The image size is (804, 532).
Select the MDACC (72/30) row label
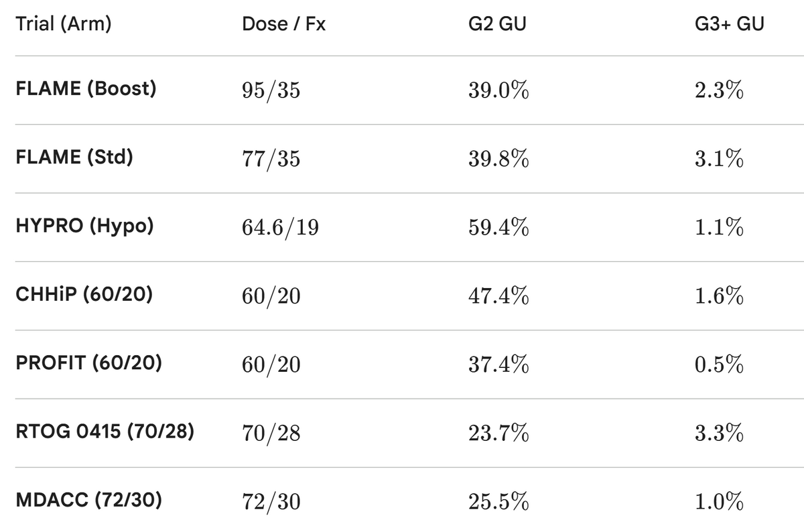pos(88,500)
